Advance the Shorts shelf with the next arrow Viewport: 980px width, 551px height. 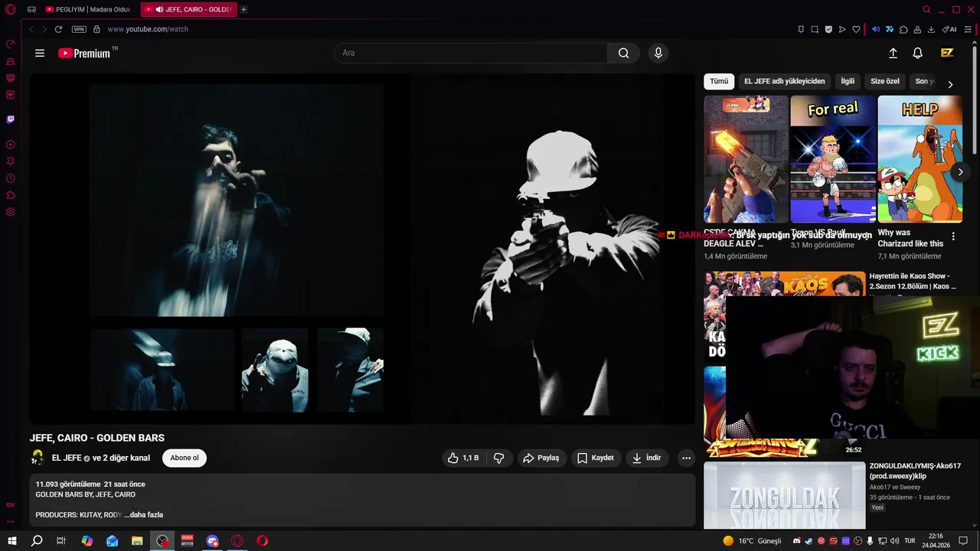(960, 171)
